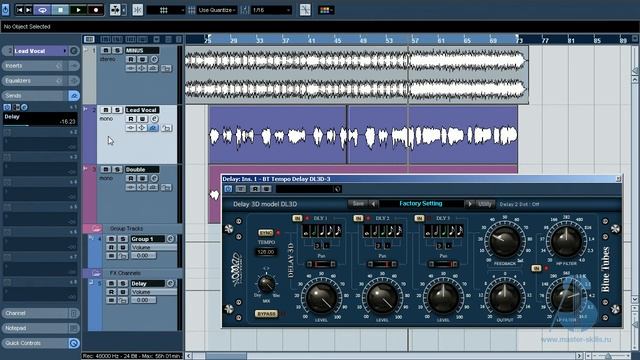Enable Read automation on MINUS track
Viewport: 640px width, 360px height.
point(131,59)
